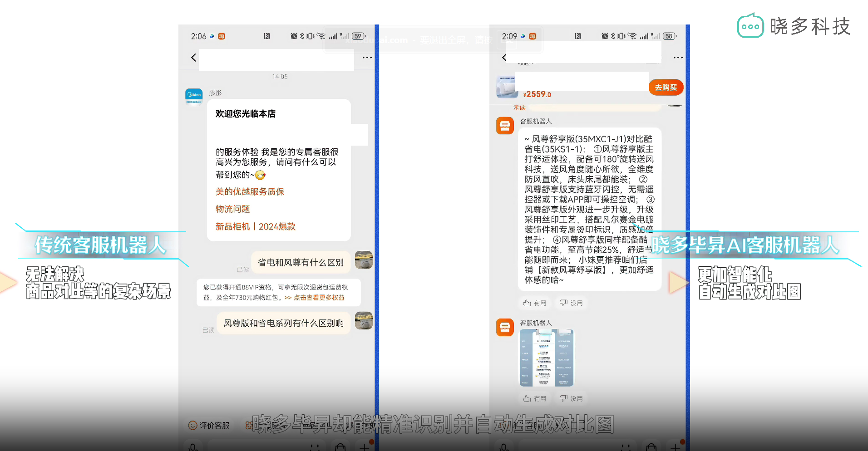Tap battery 59 indicator in left status bar
Viewport: 868px width, 451px height.
tap(358, 36)
